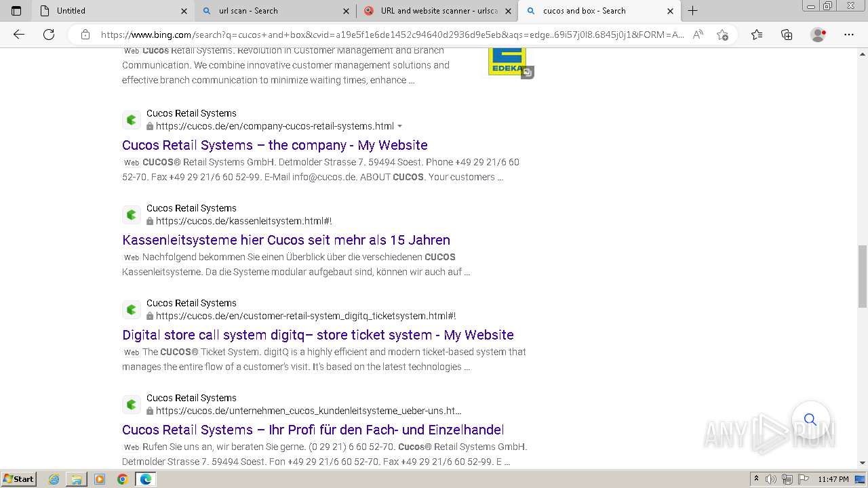Open media player taskbar icon
This screenshot has height=488, width=868.
point(100,479)
